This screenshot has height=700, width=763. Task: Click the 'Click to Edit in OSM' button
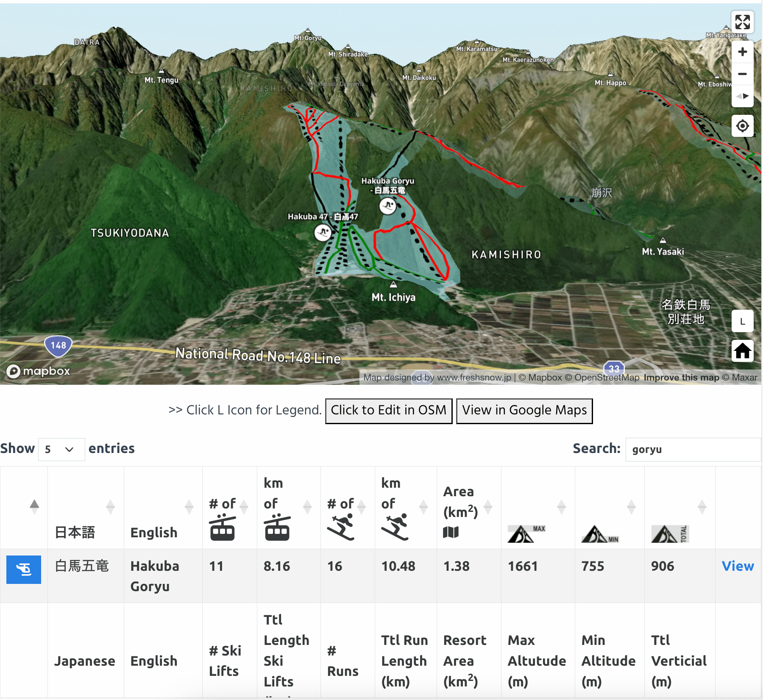[388, 410]
